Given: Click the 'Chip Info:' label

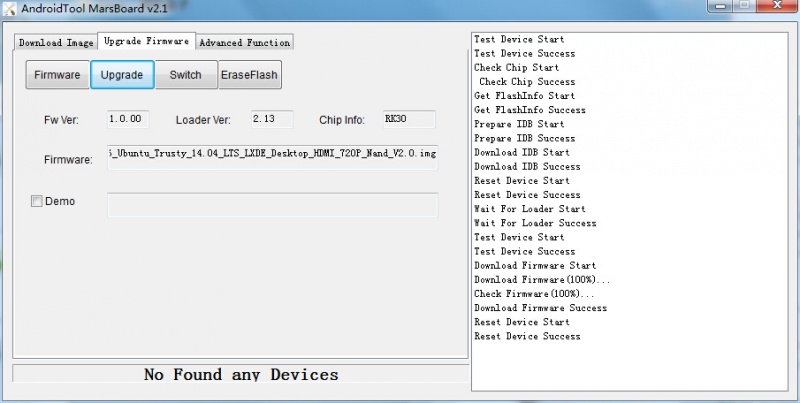Looking at the screenshot, I should pos(342,120).
